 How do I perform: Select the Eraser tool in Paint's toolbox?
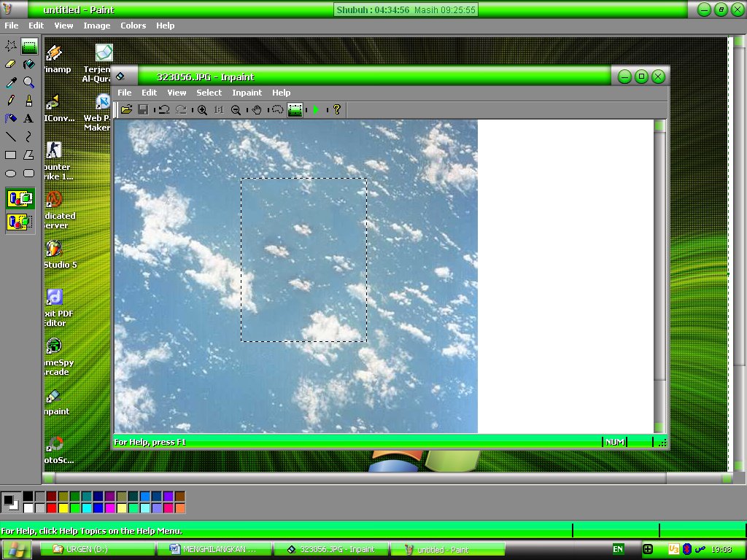click(x=10, y=64)
